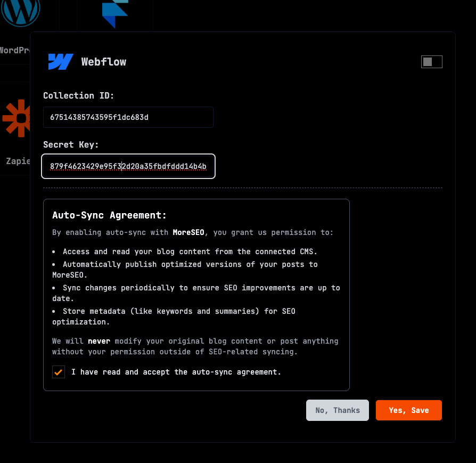Click the bold 'never' word in disclaimer
Image resolution: width=476 pixels, height=463 pixels.
[99, 341]
